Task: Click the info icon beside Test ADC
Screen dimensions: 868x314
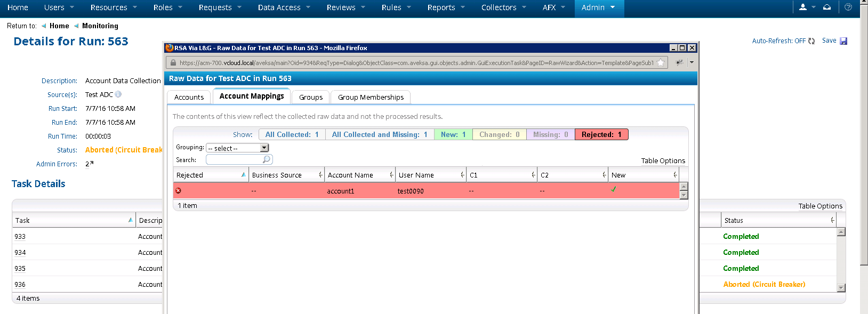Action: pyautogui.click(x=118, y=94)
